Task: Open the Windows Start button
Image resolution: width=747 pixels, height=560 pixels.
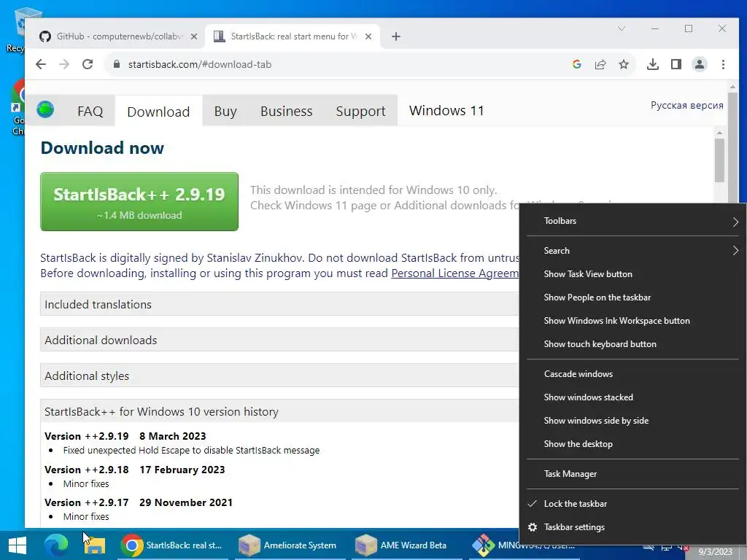Action: (x=18, y=545)
